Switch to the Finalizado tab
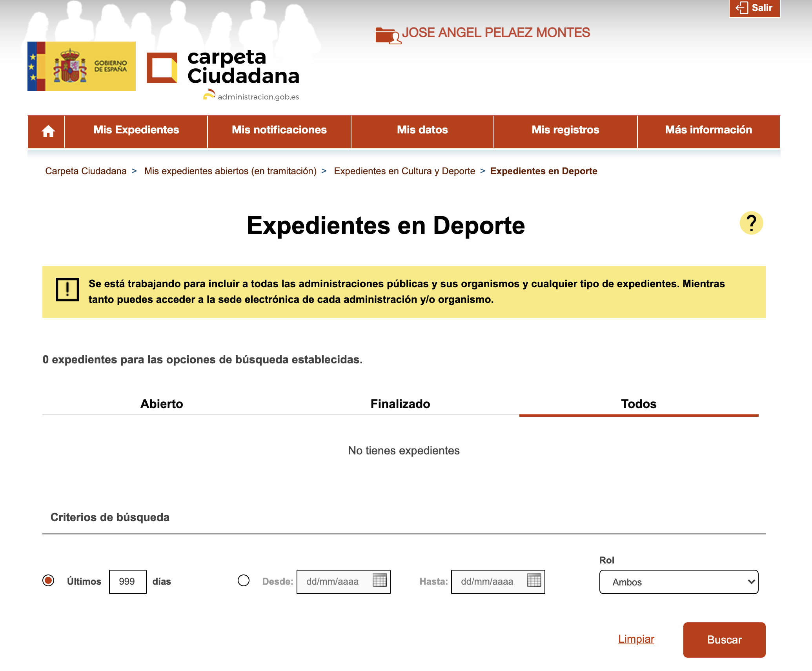 (x=400, y=404)
